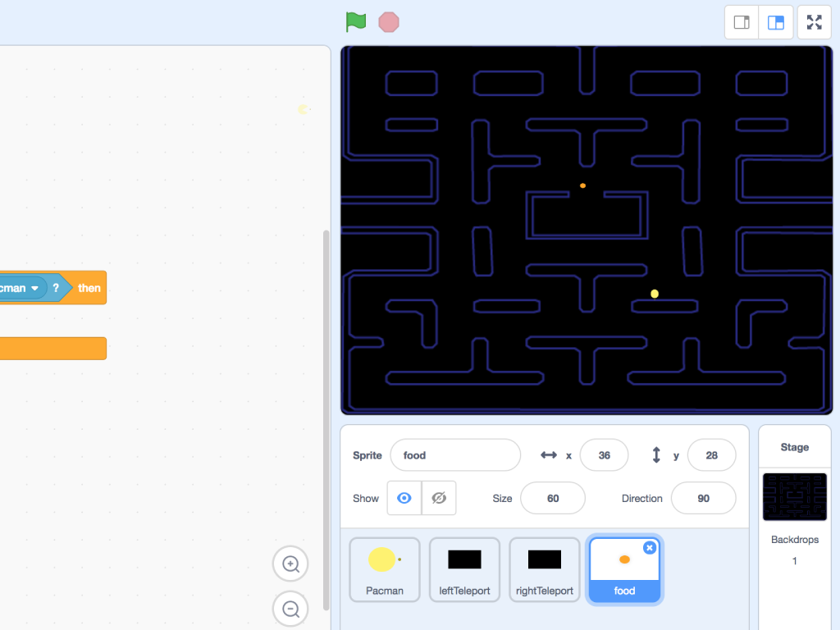The height and width of the screenshot is (630, 840).
Task: Open the sprite dropdown in the touching block
Action: [x=34, y=288]
